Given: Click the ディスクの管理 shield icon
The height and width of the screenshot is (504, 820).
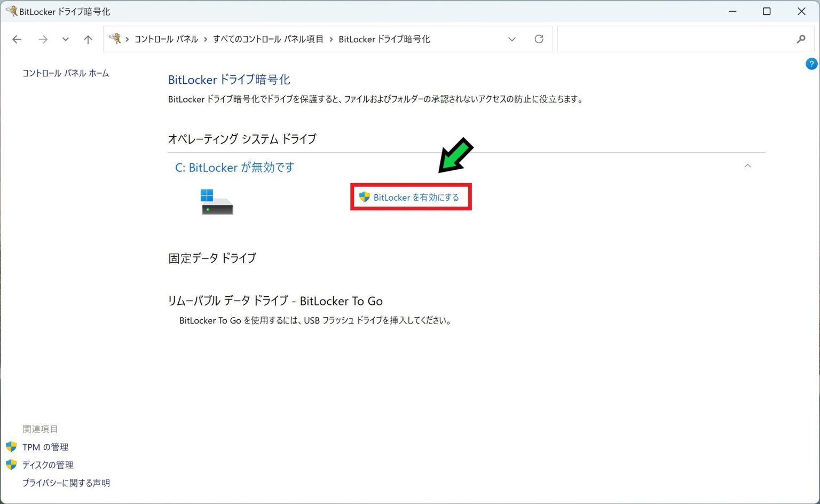Looking at the screenshot, I should [x=11, y=464].
